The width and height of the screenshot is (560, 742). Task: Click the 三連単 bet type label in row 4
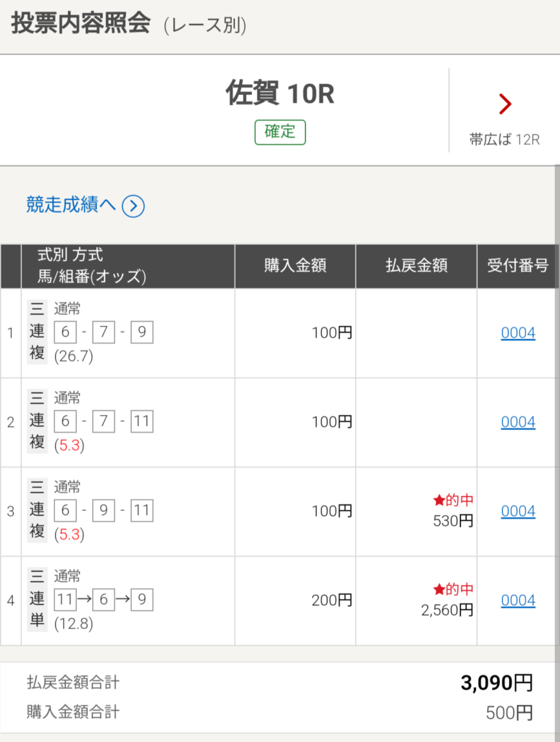(x=38, y=599)
